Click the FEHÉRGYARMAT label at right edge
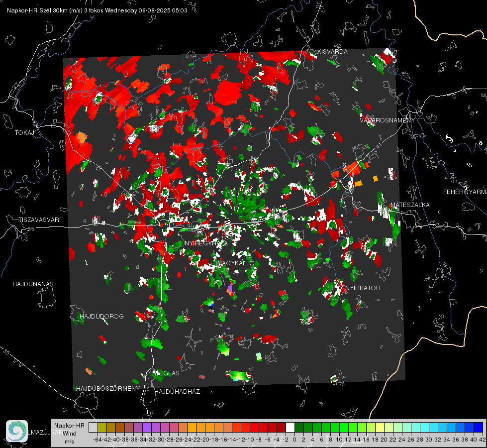The image size is (487, 448). pos(465,192)
